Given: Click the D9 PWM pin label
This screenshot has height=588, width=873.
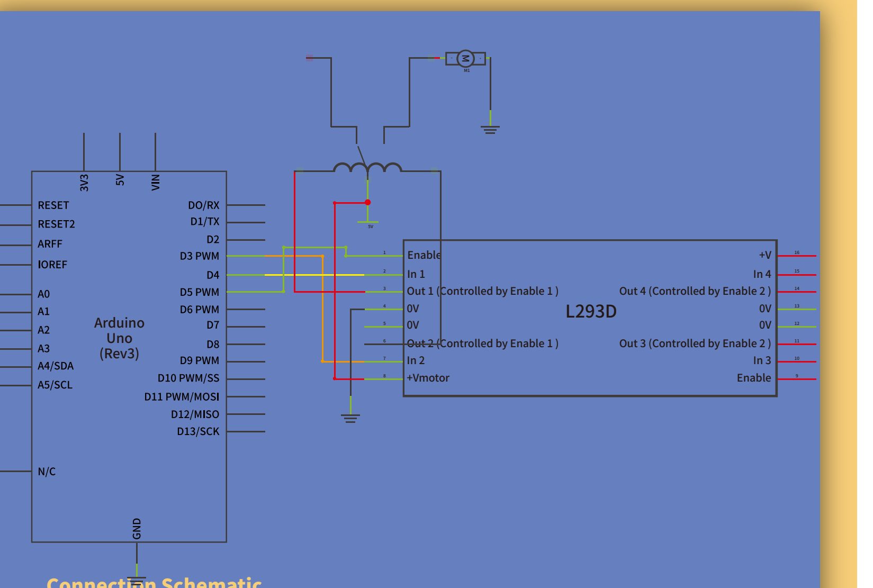Looking at the screenshot, I should click(200, 360).
